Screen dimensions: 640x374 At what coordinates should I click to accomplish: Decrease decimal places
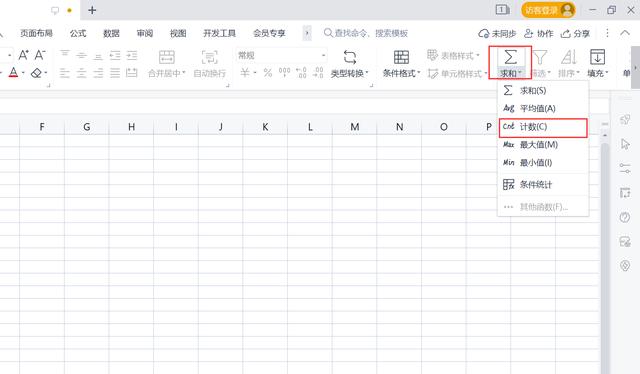click(318, 73)
